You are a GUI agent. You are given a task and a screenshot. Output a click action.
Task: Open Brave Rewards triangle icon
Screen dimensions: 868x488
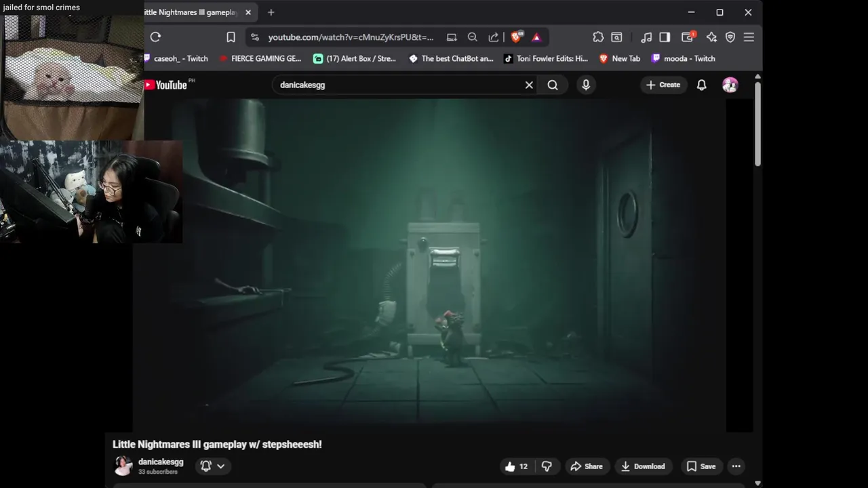pos(536,37)
